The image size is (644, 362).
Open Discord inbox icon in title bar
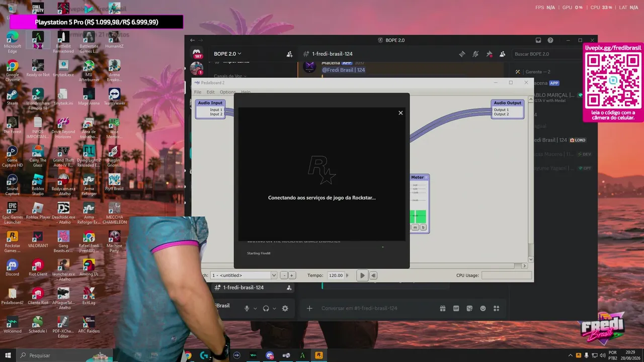(538, 40)
